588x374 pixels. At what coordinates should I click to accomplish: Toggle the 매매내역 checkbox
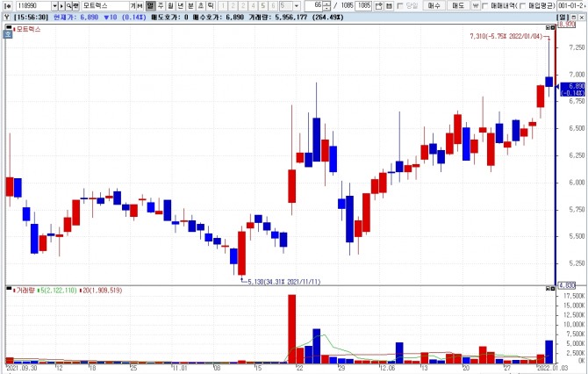484,6
